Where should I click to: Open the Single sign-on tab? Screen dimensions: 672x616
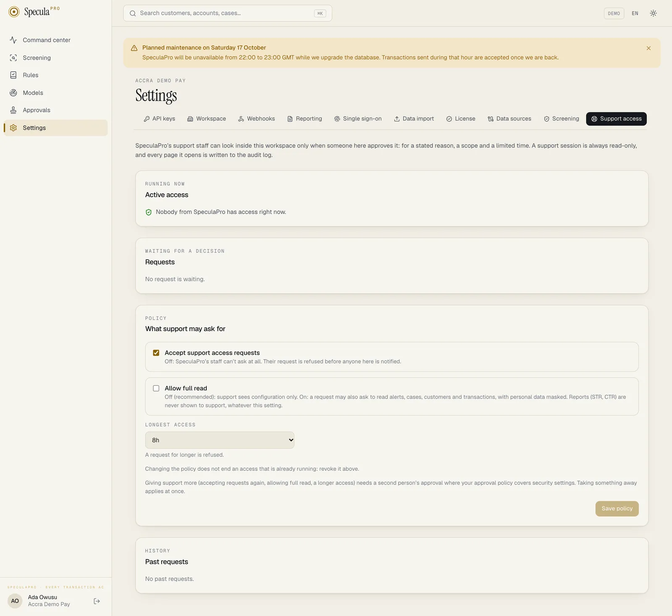358,119
